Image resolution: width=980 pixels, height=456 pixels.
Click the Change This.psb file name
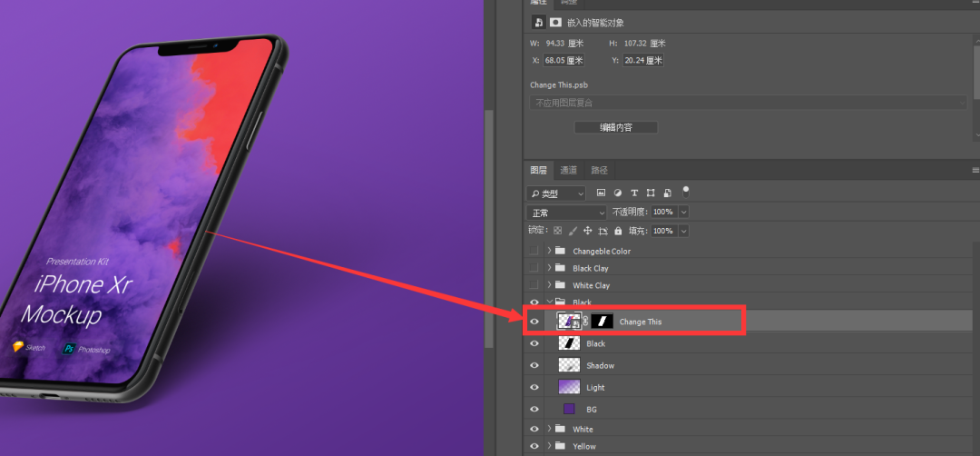coord(559,85)
